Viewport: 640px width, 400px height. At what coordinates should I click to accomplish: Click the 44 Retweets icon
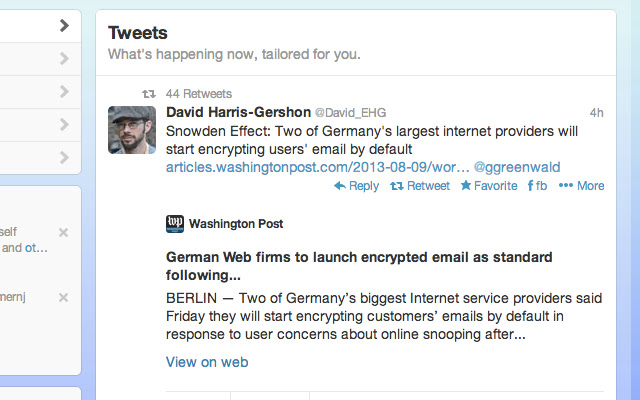coord(149,94)
